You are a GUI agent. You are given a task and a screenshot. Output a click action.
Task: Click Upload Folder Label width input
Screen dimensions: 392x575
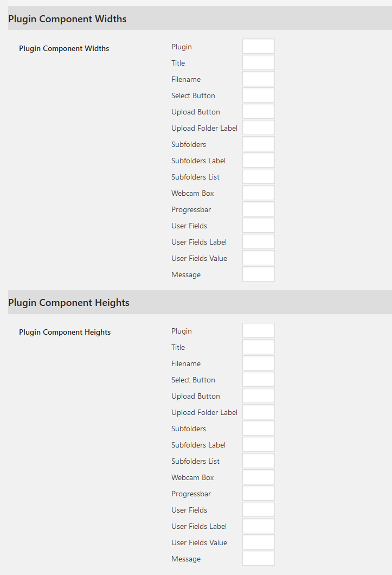click(x=259, y=128)
